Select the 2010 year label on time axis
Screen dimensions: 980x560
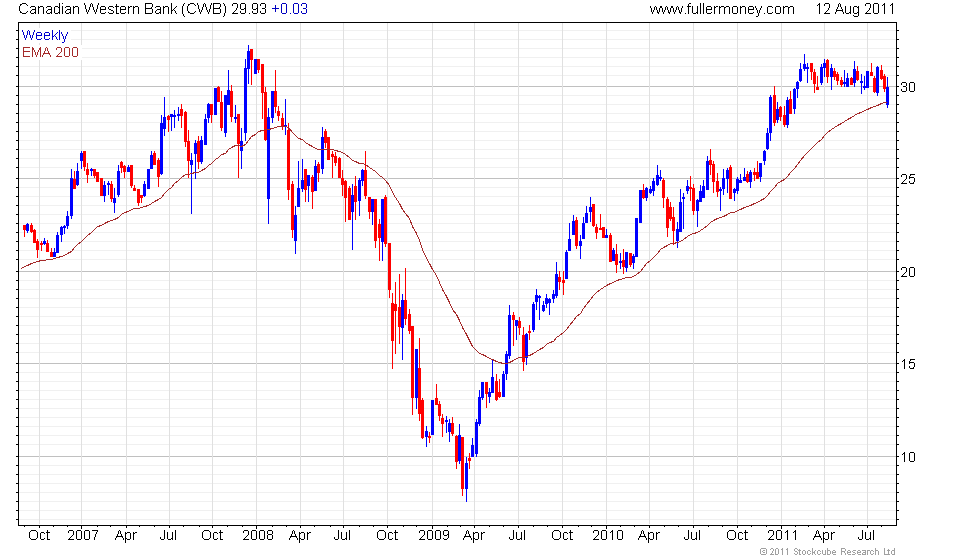tap(608, 536)
